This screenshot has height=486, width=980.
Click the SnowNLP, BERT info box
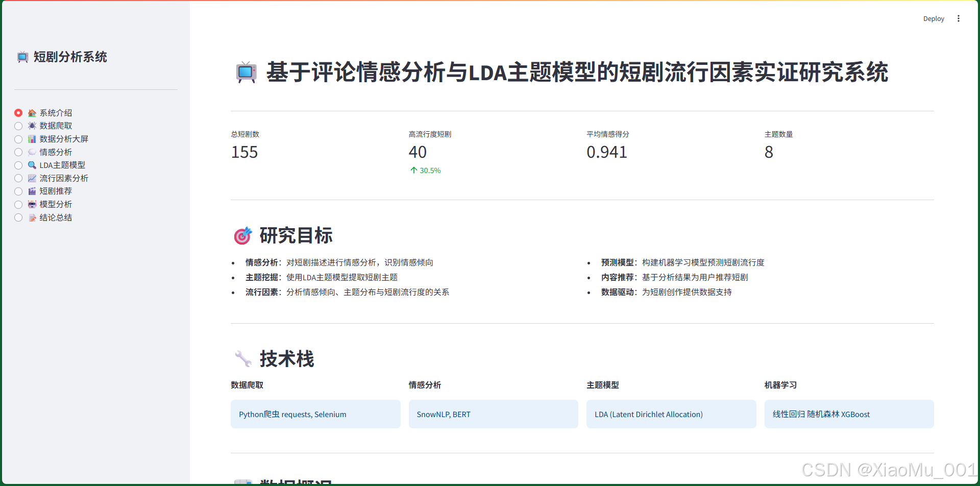coord(494,414)
